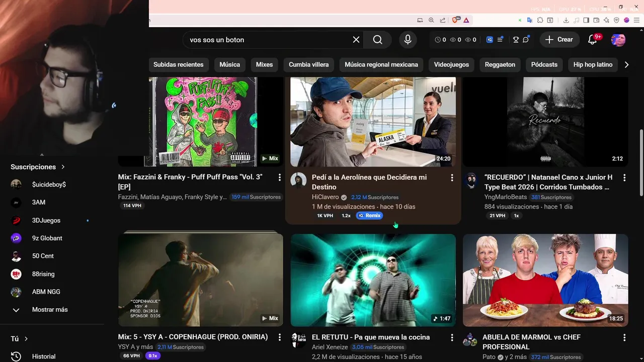This screenshot has height=362, width=644.
Task: Click the clock counter stat
Action: tap(440, 40)
